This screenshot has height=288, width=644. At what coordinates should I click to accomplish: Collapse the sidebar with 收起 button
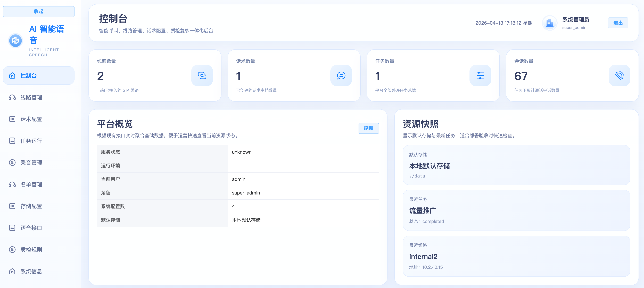pos(38,11)
